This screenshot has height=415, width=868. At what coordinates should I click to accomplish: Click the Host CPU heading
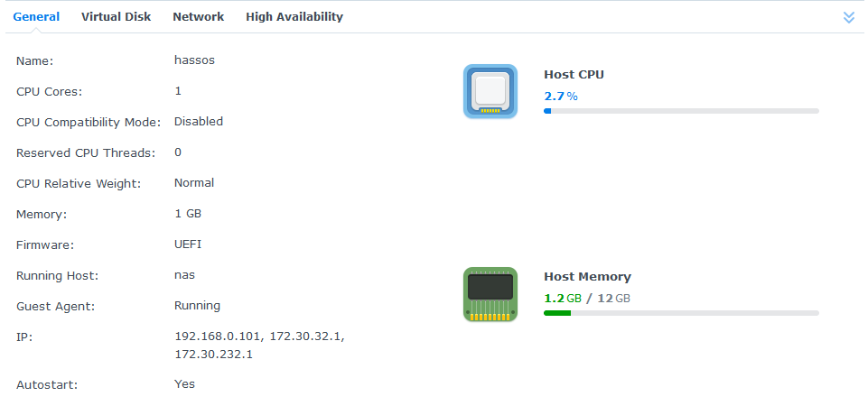574,74
